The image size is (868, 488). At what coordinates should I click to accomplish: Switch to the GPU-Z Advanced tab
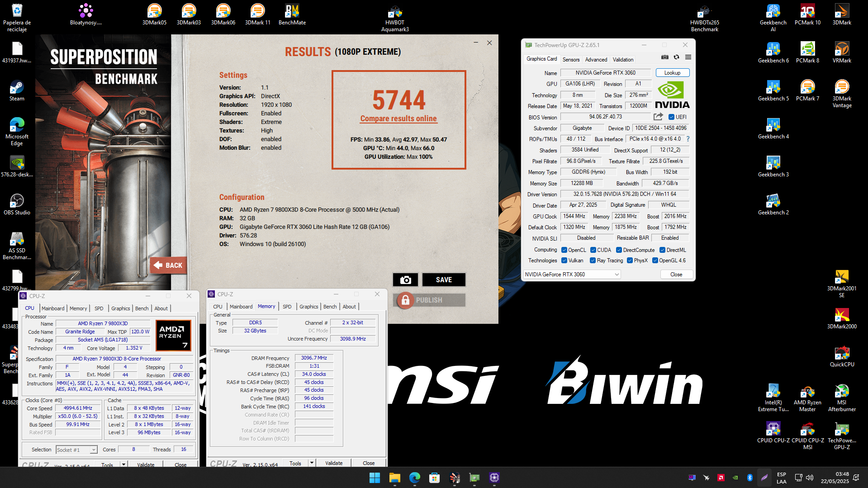tap(596, 60)
